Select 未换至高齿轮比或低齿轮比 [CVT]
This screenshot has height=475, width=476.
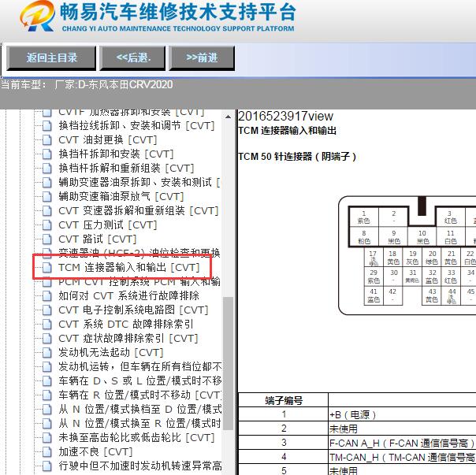tap(136, 438)
